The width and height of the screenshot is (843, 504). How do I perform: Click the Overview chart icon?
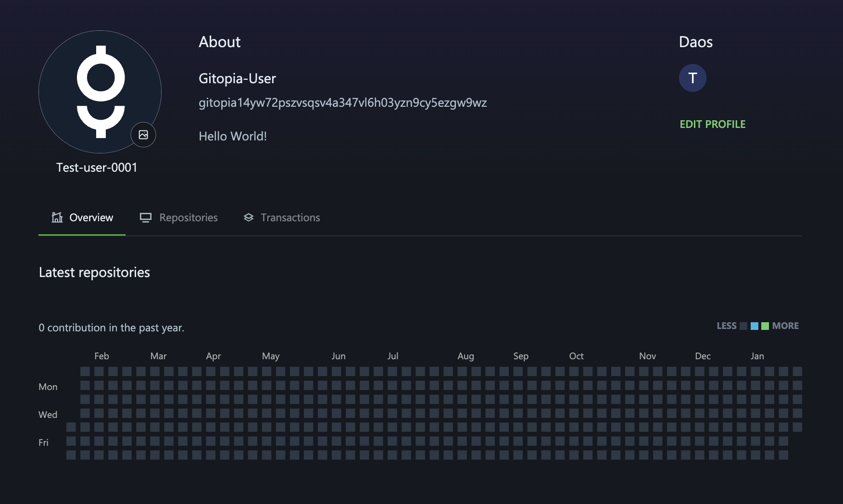pos(57,217)
